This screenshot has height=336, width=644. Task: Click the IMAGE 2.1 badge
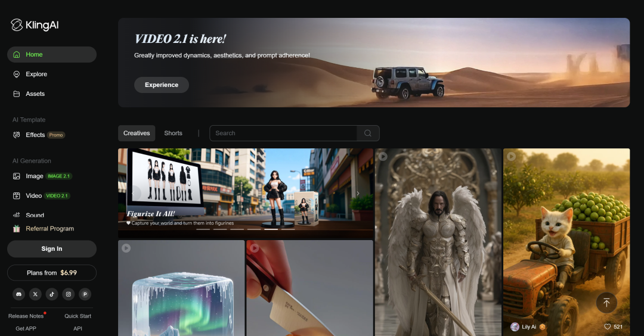[x=58, y=176]
